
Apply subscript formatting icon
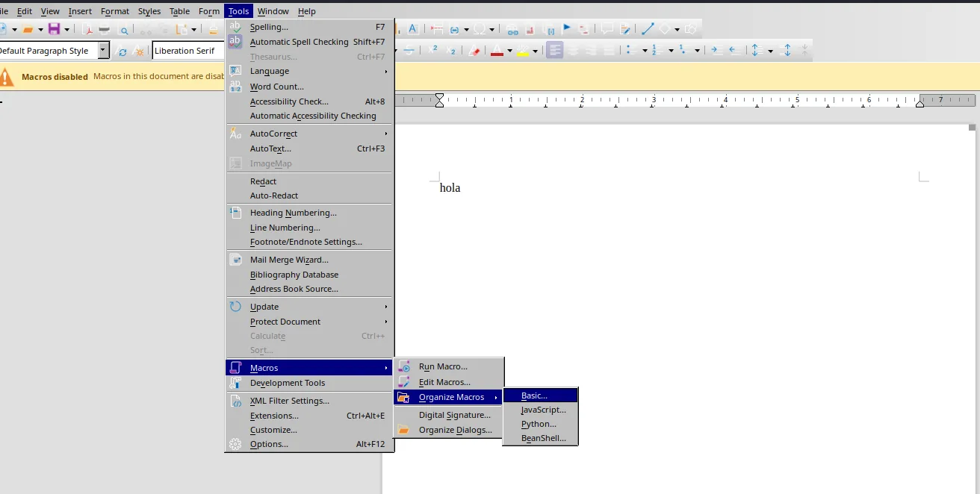coord(451,51)
